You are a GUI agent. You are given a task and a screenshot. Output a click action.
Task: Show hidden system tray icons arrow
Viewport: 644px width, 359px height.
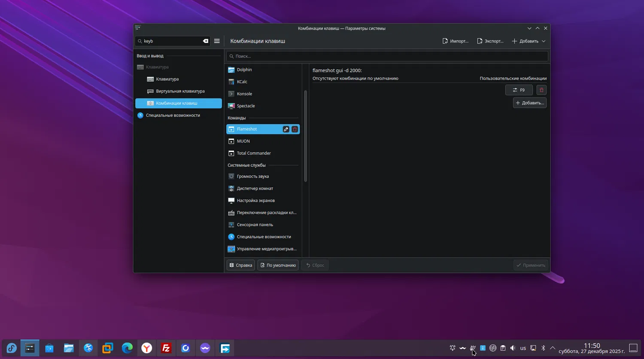tap(553, 348)
